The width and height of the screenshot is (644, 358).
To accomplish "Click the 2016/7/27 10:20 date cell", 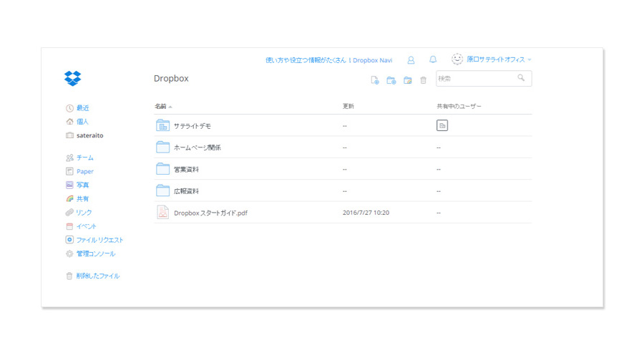I will pos(366,213).
